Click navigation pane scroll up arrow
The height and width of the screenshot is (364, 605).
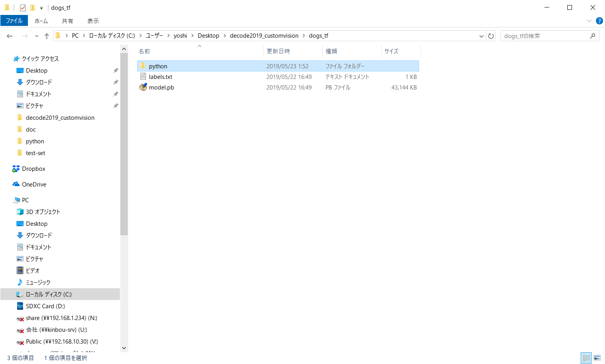(124, 49)
